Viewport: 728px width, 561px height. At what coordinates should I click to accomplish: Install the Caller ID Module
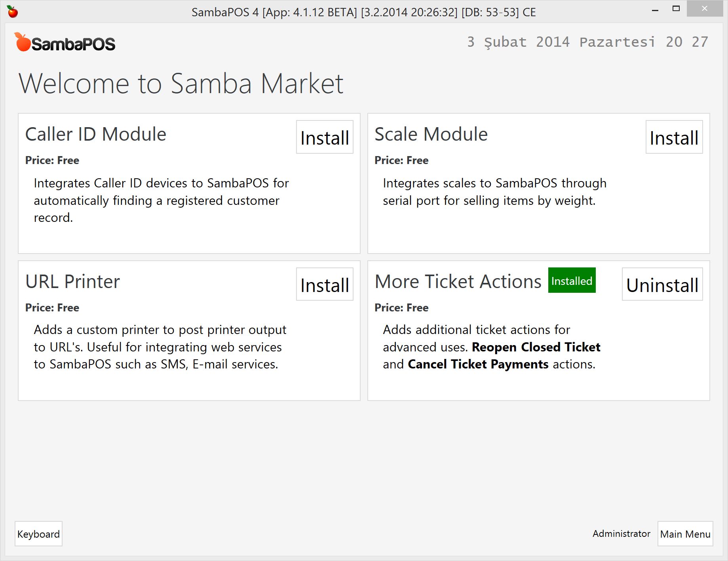(324, 137)
